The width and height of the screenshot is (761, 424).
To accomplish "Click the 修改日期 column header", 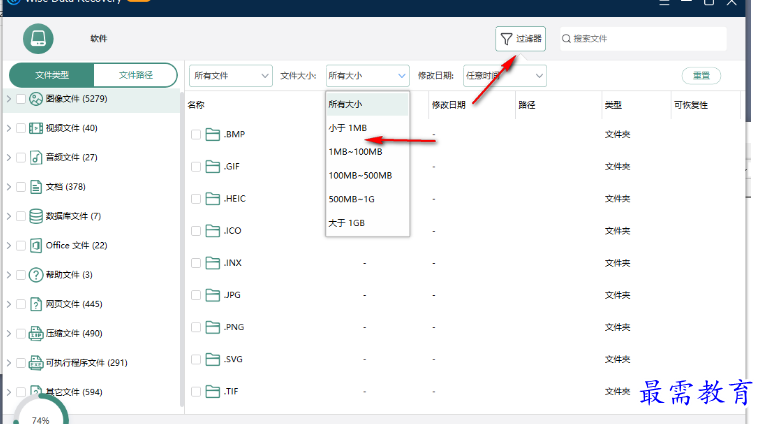I will point(448,105).
